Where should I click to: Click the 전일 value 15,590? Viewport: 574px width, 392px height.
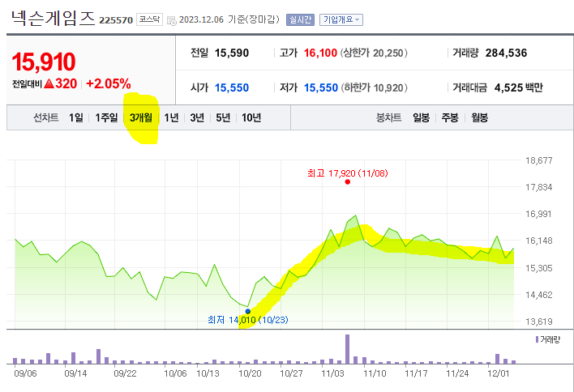point(232,53)
